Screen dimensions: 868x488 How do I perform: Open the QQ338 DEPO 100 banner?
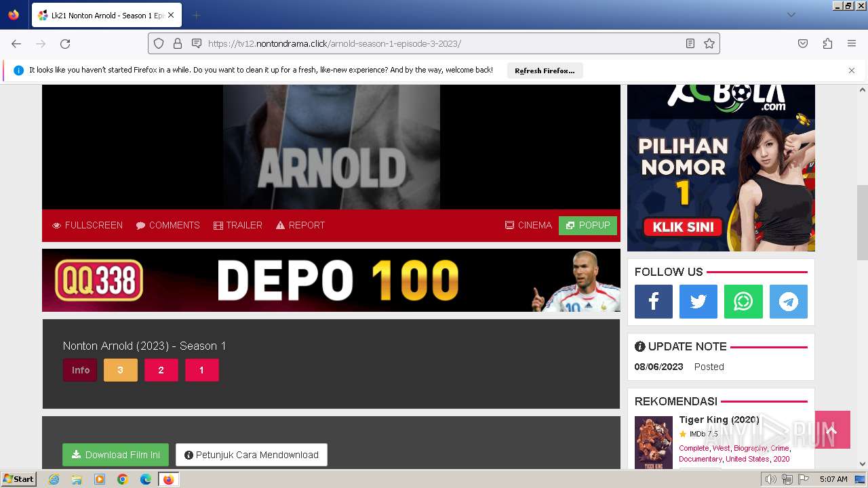331,280
